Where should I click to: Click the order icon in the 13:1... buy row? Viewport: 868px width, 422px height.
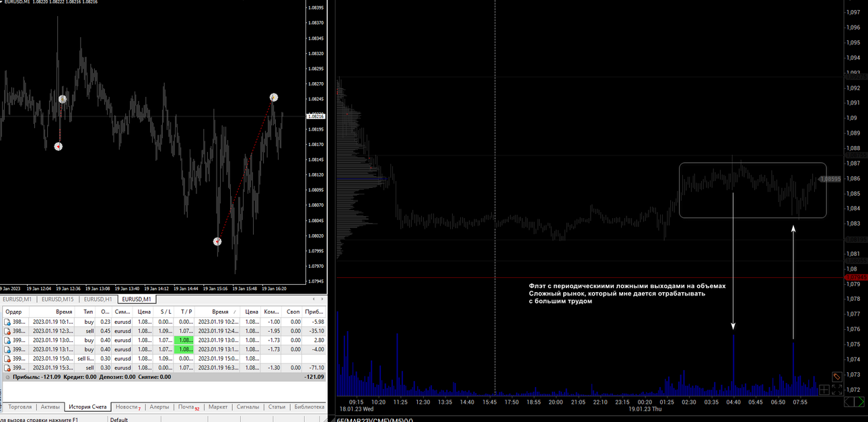coord(7,349)
